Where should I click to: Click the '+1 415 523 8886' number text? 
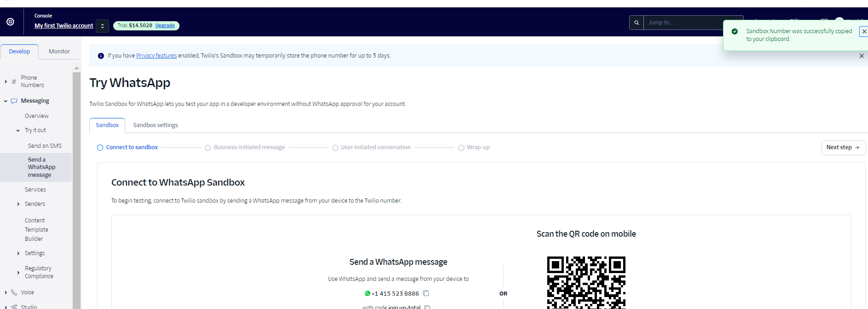click(395, 294)
